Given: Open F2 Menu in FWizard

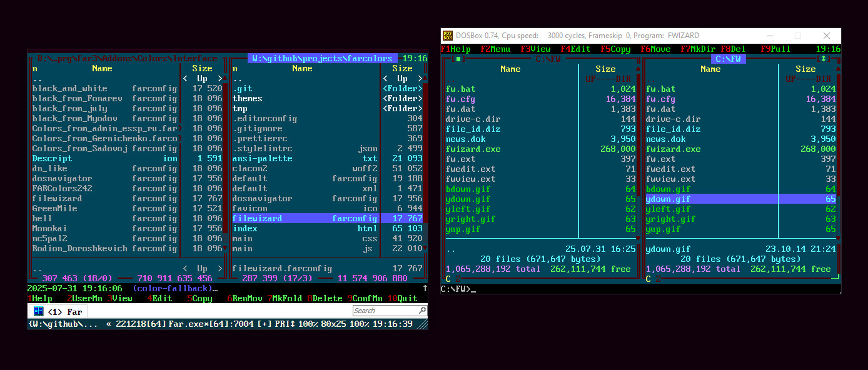Looking at the screenshot, I should [495, 49].
